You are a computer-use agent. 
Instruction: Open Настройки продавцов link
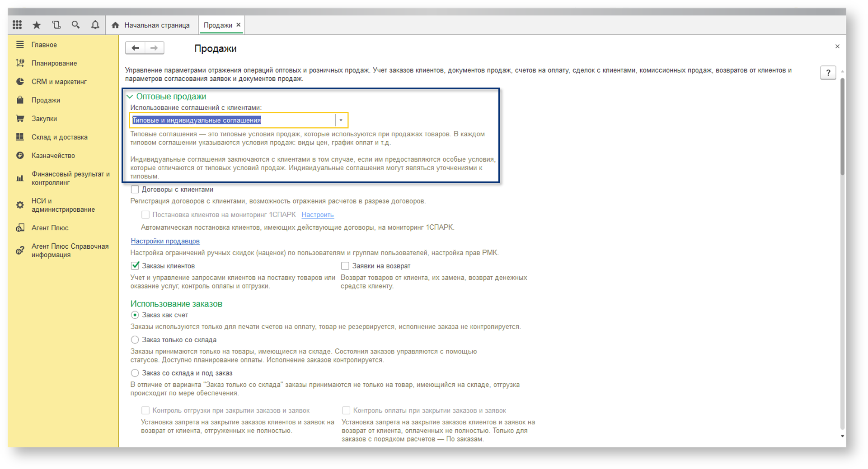tap(165, 241)
